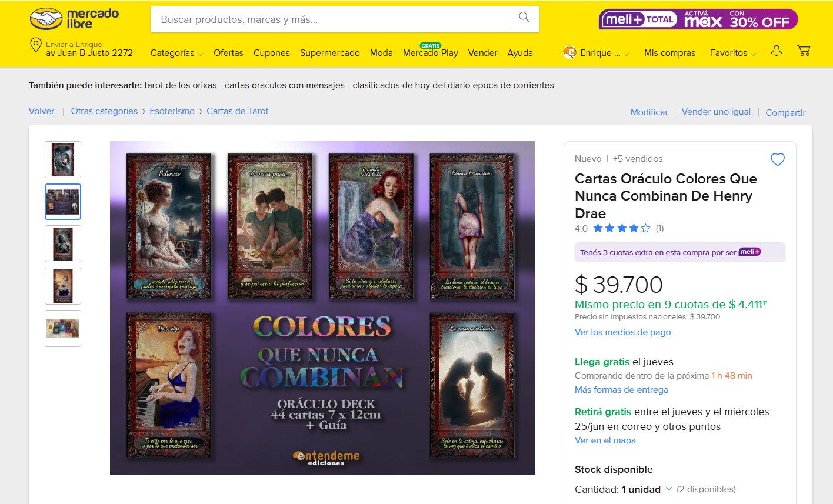Go to Supermercado section
The width and height of the screenshot is (833, 504).
[x=329, y=53]
